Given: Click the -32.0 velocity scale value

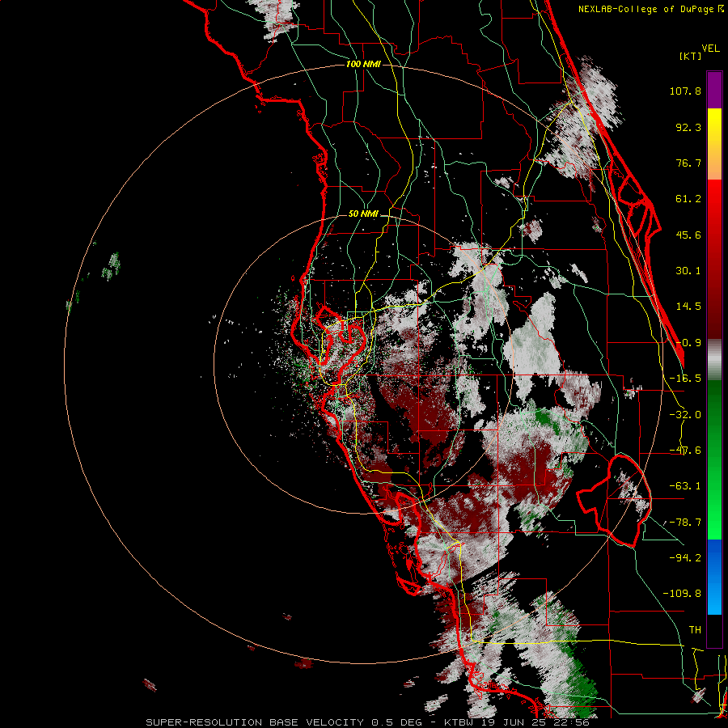Looking at the screenshot, I should pyautogui.click(x=685, y=415).
